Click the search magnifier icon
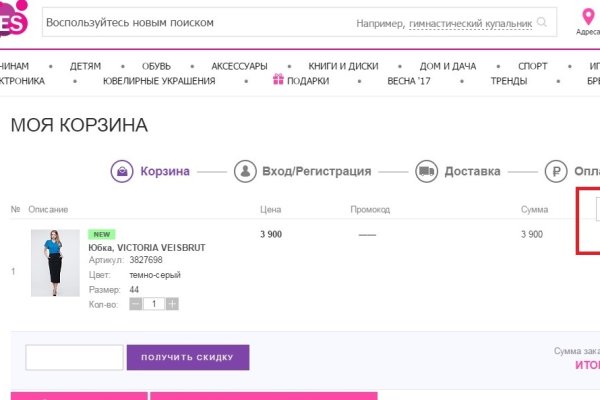This screenshot has width=600, height=400. coord(543,22)
